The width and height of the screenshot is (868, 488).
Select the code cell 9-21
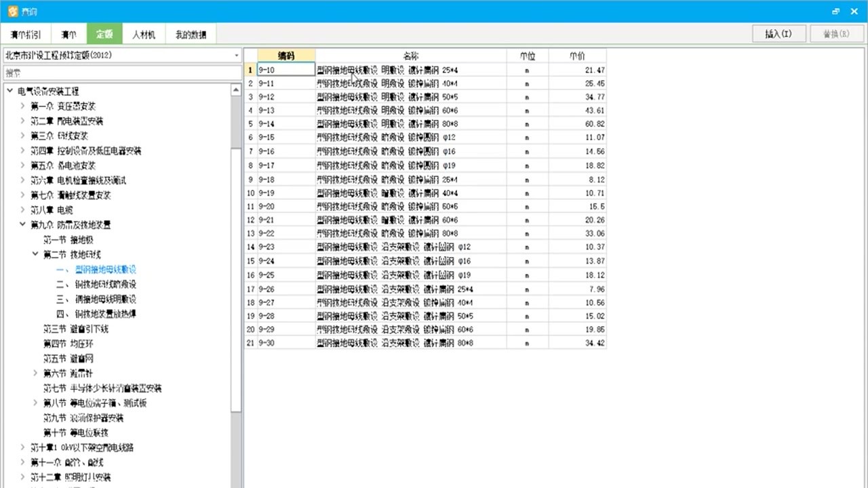tap(286, 220)
